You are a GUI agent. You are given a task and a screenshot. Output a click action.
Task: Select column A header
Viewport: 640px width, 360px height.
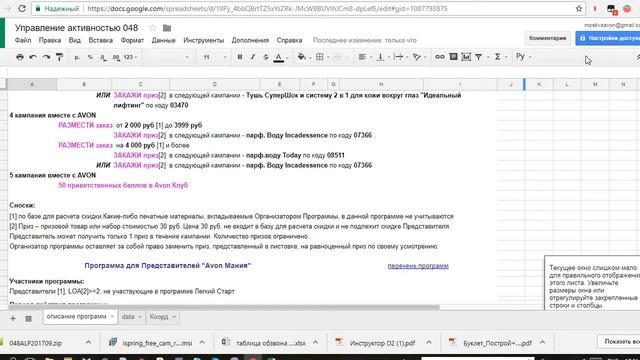click(x=32, y=84)
